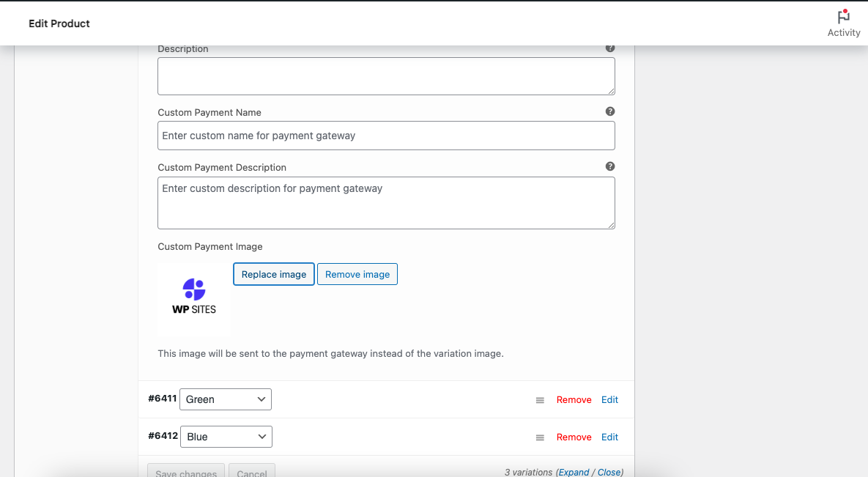Viewport: 868px width, 477px height.
Task: Click drag handle icon for variation #6411
Action: pos(540,400)
